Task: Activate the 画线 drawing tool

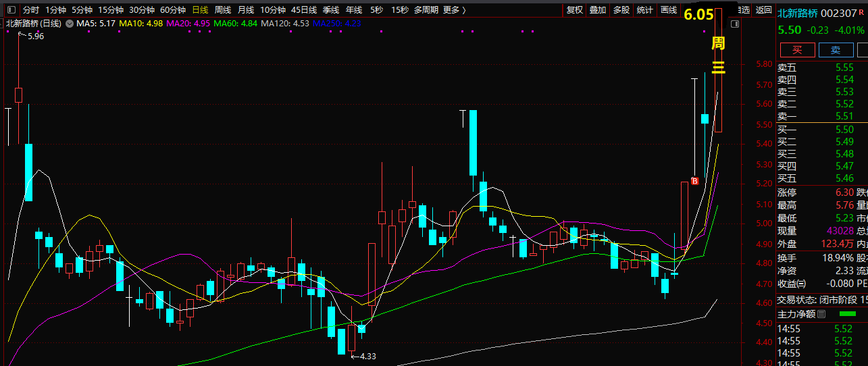Action: [x=669, y=10]
